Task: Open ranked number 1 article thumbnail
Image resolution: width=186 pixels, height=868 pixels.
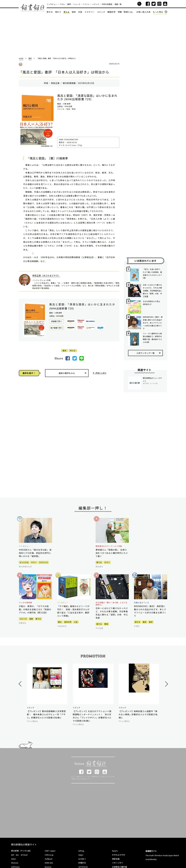Action: click(x=135, y=275)
